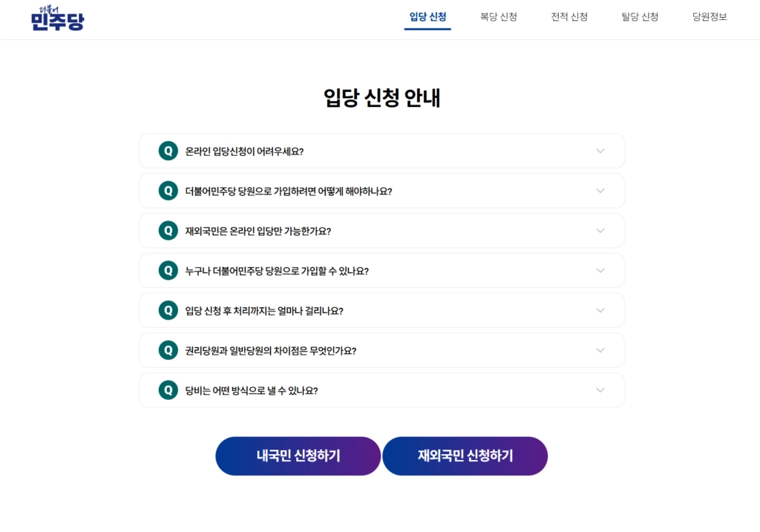Click the 내국민 신청하기 button

(x=298, y=456)
